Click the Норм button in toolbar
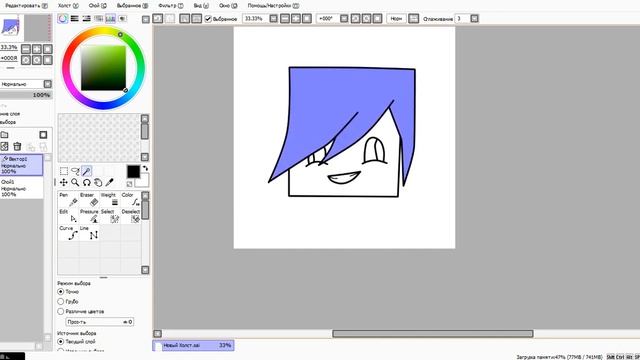Screen dimensions: 640x360 point(396,18)
